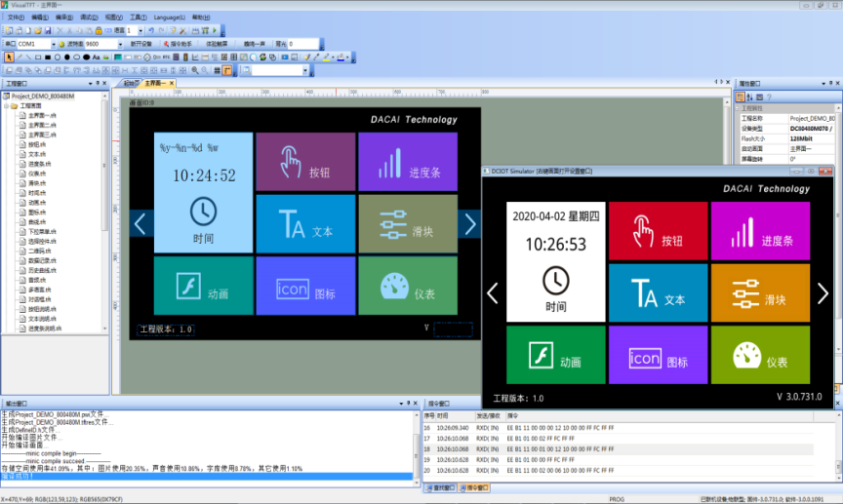Open the Language(L) menu
This screenshot has height=504, width=843.
[170, 18]
